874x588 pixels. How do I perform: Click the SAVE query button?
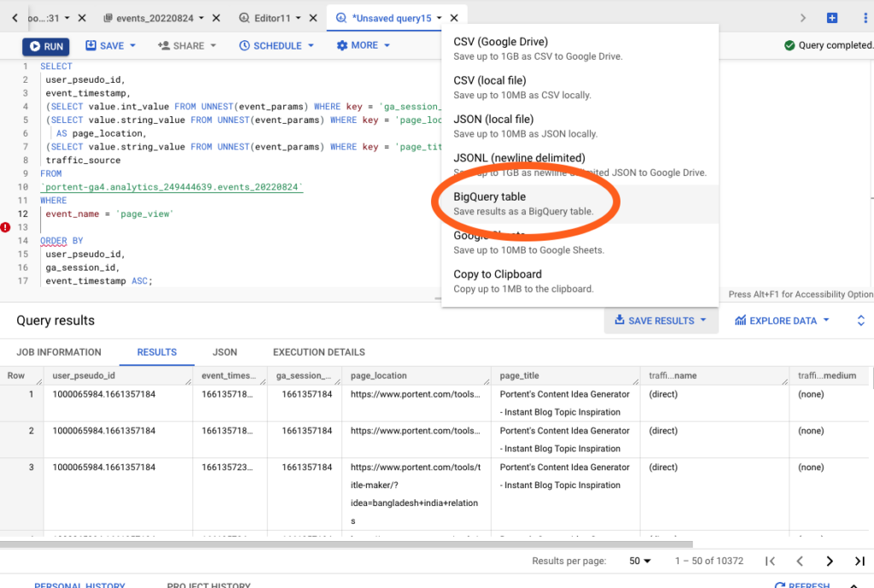[x=105, y=46]
